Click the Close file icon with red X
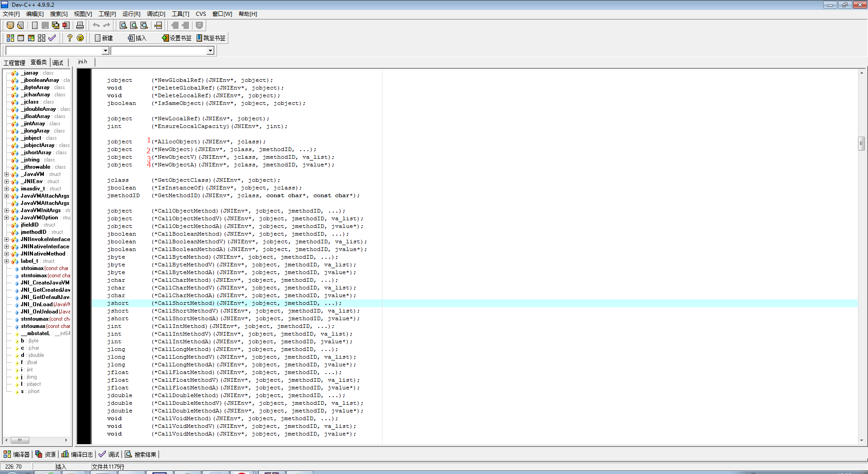Viewport: 868px width, 474px height. point(66,25)
